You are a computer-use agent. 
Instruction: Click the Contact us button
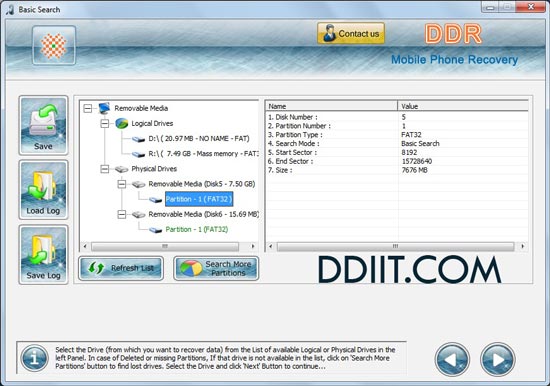[x=351, y=34]
